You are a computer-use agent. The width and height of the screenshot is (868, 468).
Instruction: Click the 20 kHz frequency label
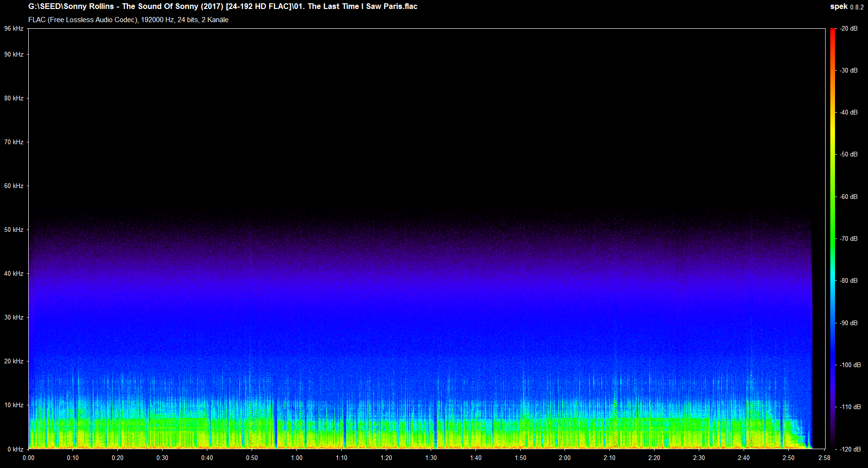pos(14,361)
